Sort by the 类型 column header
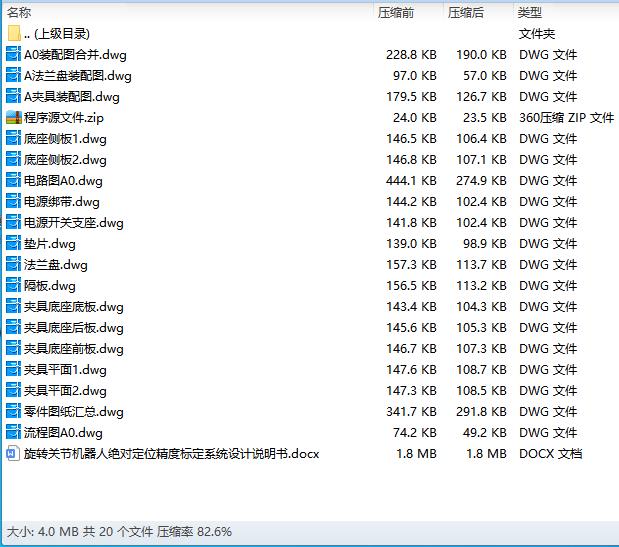619x547 pixels. (530, 13)
